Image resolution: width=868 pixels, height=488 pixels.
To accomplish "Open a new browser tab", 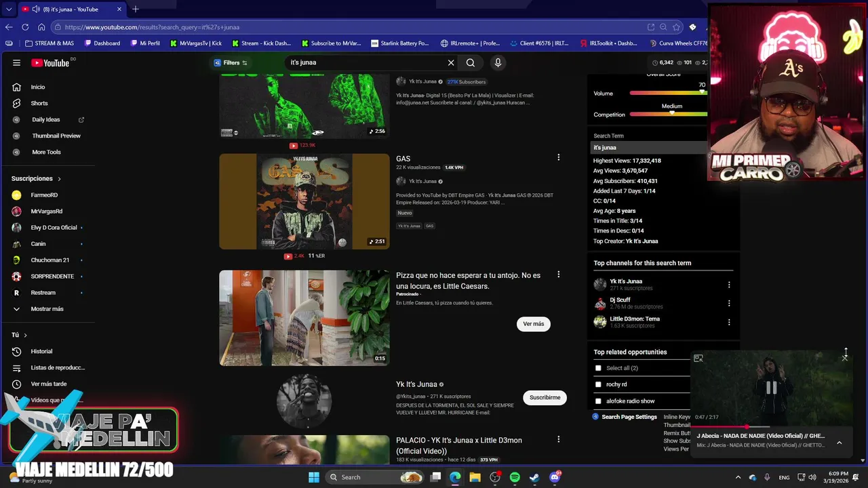I will pos(136,9).
